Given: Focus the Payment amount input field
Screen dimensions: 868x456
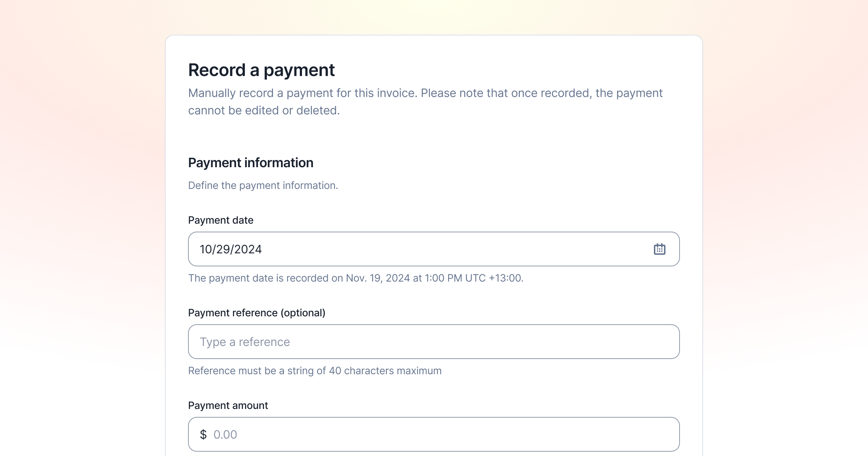Looking at the screenshot, I should point(434,434).
